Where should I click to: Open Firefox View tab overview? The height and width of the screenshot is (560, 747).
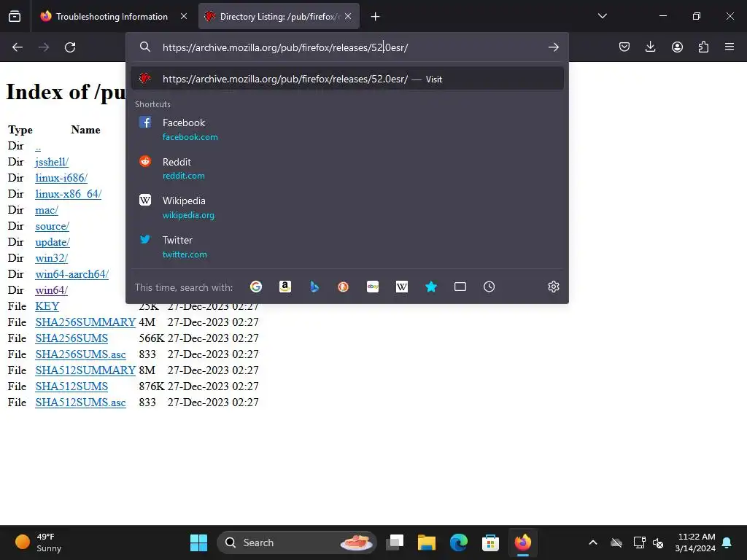click(15, 16)
